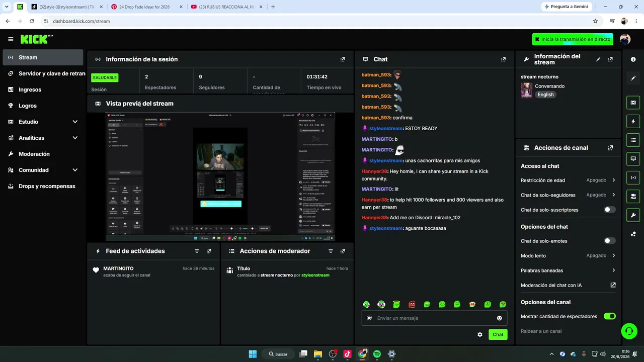The image size is (644, 362).
Task: Switch to the TikTok styleonstream browser tab
Action: (x=66, y=7)
